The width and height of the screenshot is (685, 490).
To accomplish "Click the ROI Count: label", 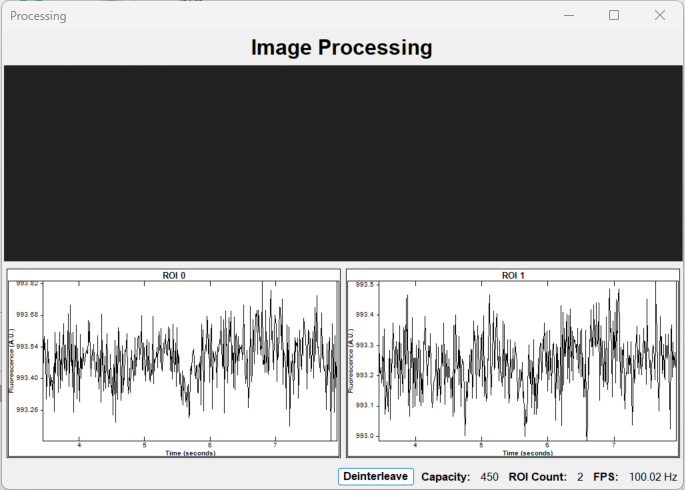I will 537,477.
